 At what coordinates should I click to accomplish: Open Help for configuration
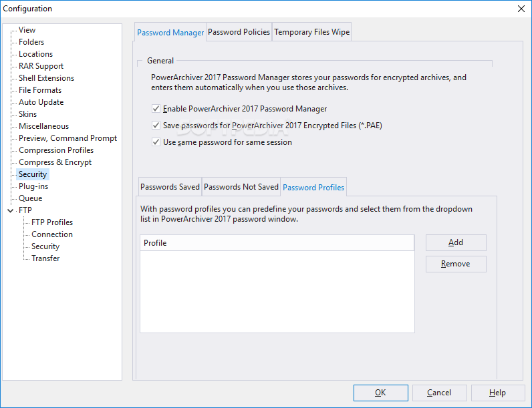pyautogui.click(x=498, y=393)
